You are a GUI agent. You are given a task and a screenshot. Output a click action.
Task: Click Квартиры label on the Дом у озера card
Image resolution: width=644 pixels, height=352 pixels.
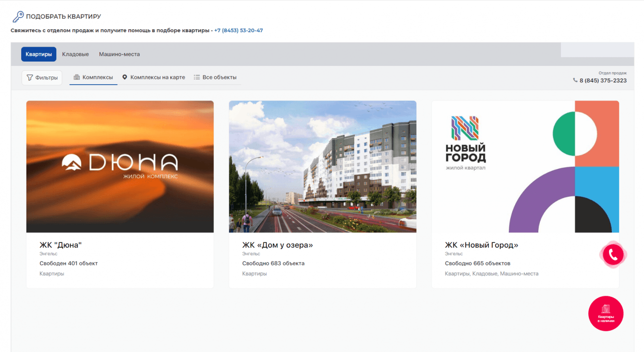point(255,274)
